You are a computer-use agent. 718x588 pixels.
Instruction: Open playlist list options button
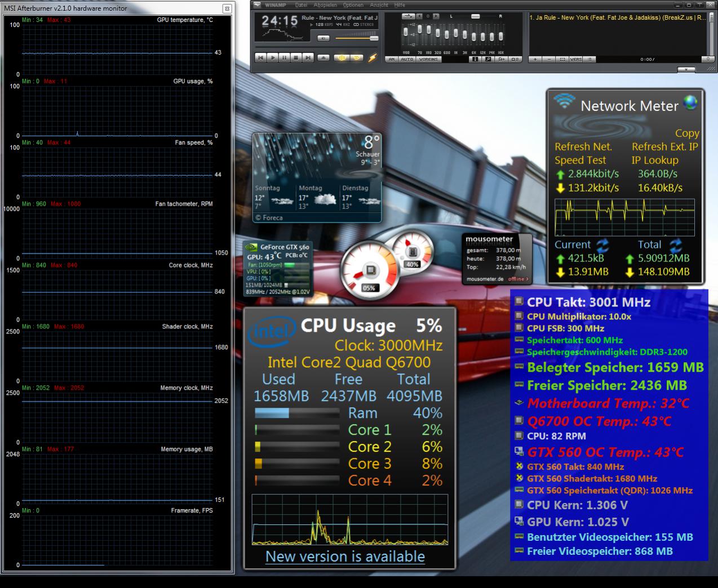click(x=590, y=59)
